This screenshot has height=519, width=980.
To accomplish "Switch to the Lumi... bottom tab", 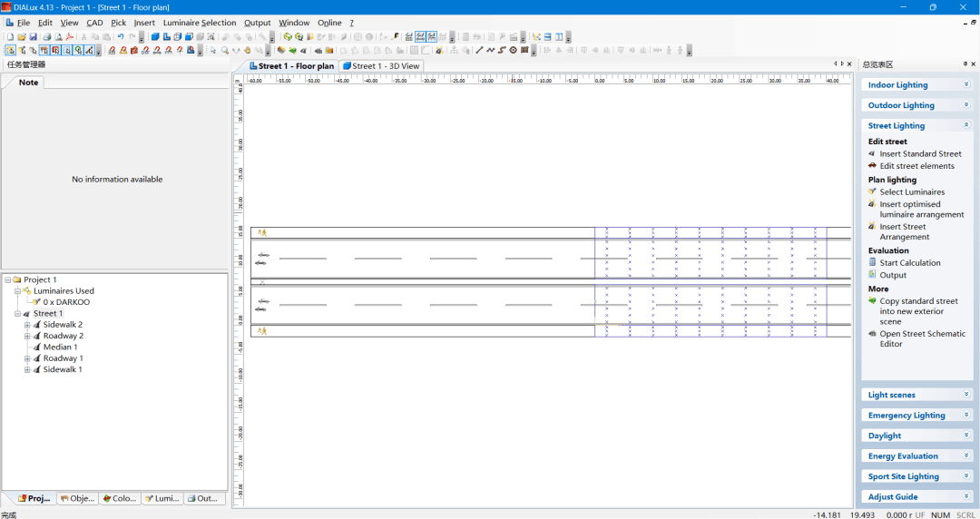I will click(162, 498).
